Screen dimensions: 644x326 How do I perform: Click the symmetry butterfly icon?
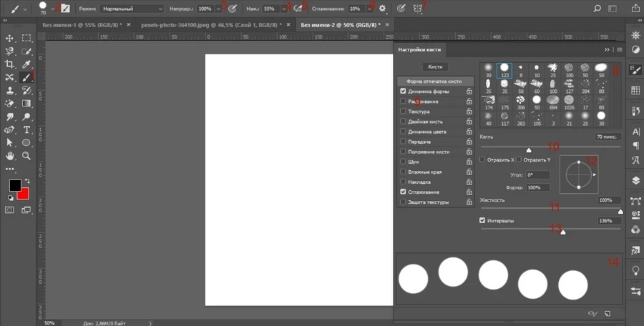[x=419, y=9]
